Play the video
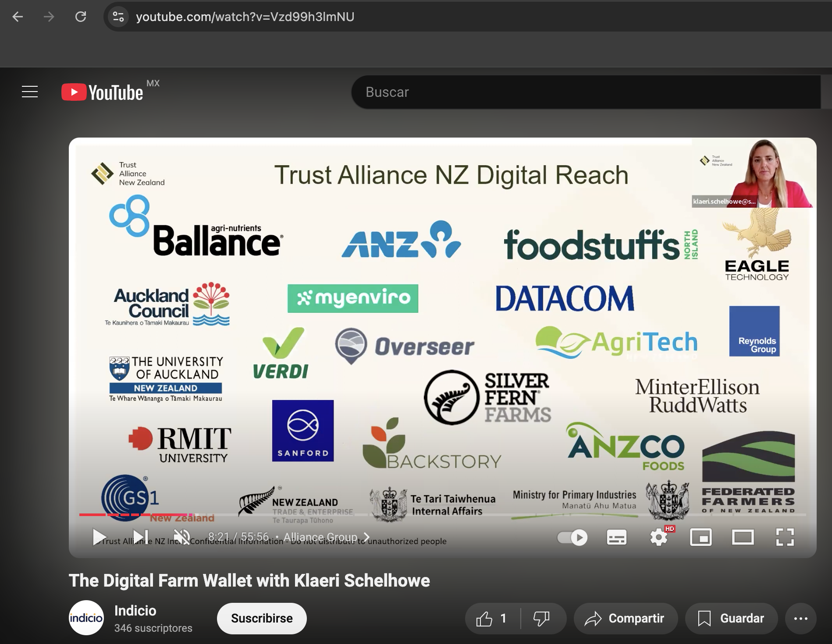The width and height of the screenshot is (832, 644). tap(100, 537)
